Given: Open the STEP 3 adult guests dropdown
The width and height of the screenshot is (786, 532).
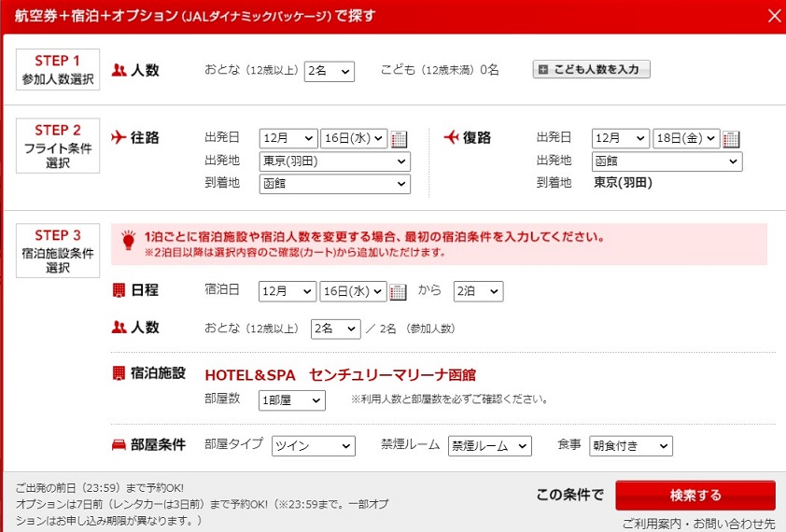Looking at the screenshot, I should (x=335, y=329).
